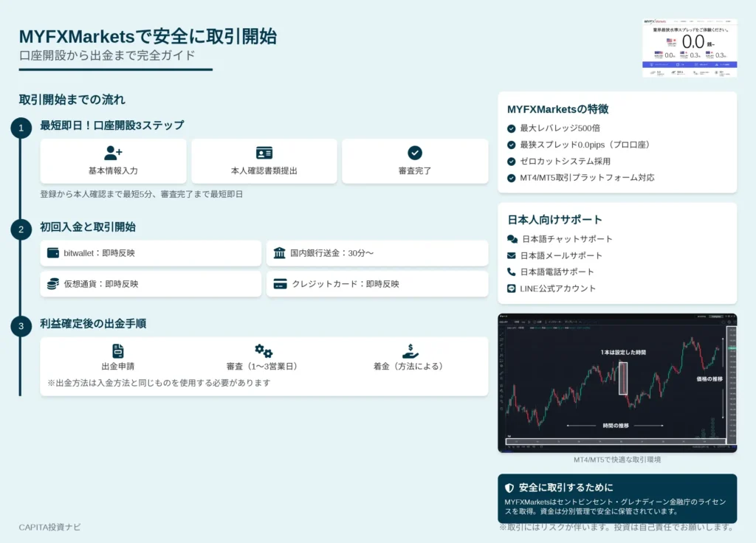
Task: Click the feature text "最大レバレッジ500倍"
Action: click(560, 128)
